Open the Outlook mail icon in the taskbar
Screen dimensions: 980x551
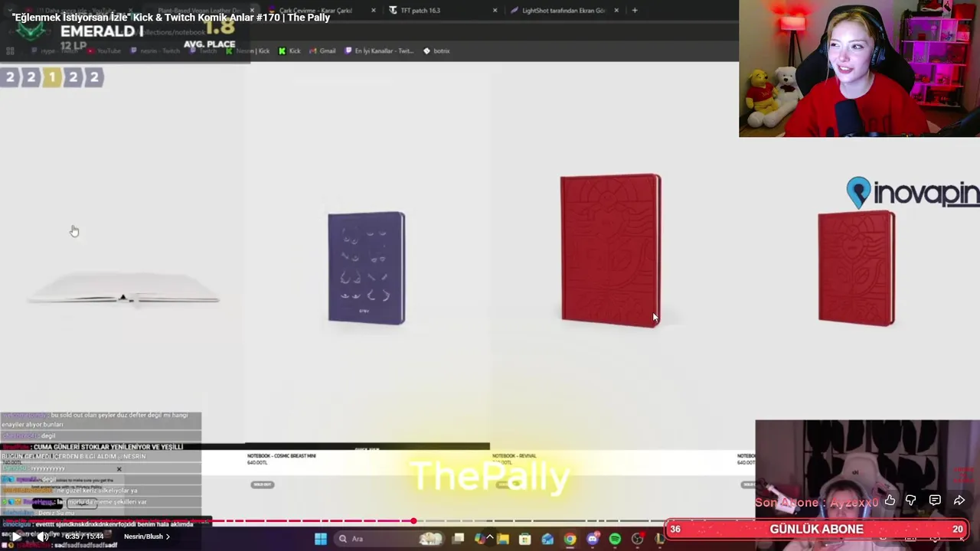(x=547, y=539)
